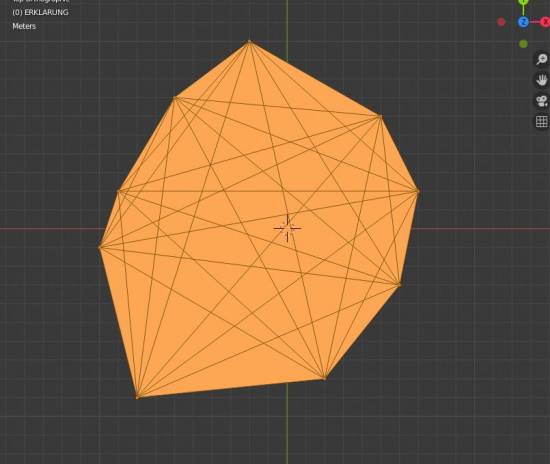
Task: Select the bottom-left vertex of the polygon
Action: pyautogui.click(x=138, y=397)
